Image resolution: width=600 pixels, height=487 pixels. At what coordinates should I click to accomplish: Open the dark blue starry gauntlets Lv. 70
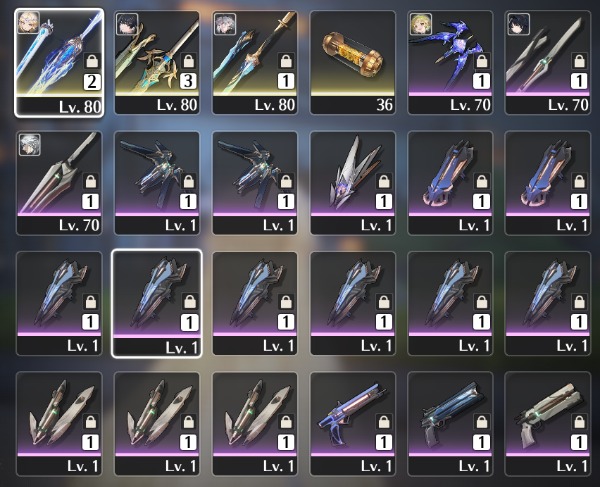[450, 62]
